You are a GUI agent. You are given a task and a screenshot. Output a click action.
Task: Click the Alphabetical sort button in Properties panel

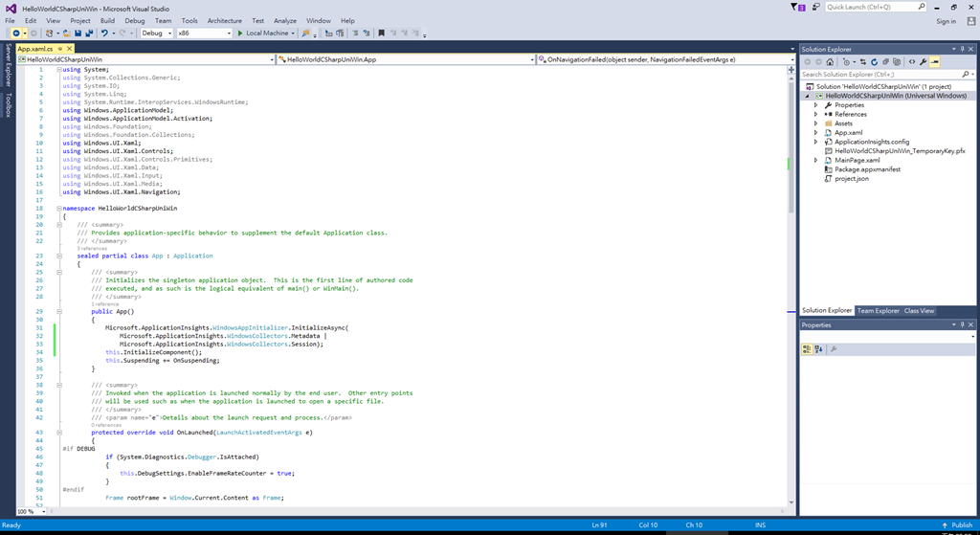tap(819, 349)
